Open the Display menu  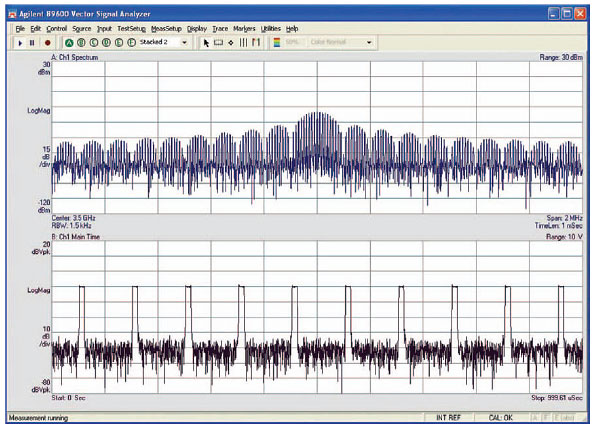[x=197, y=29]
